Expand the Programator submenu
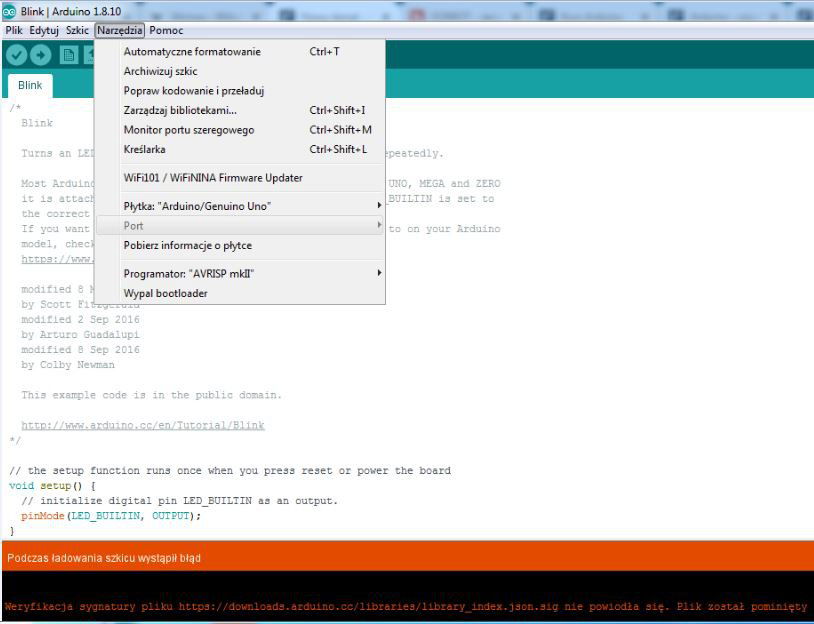The image size is (814, 624). click(240, 274)
